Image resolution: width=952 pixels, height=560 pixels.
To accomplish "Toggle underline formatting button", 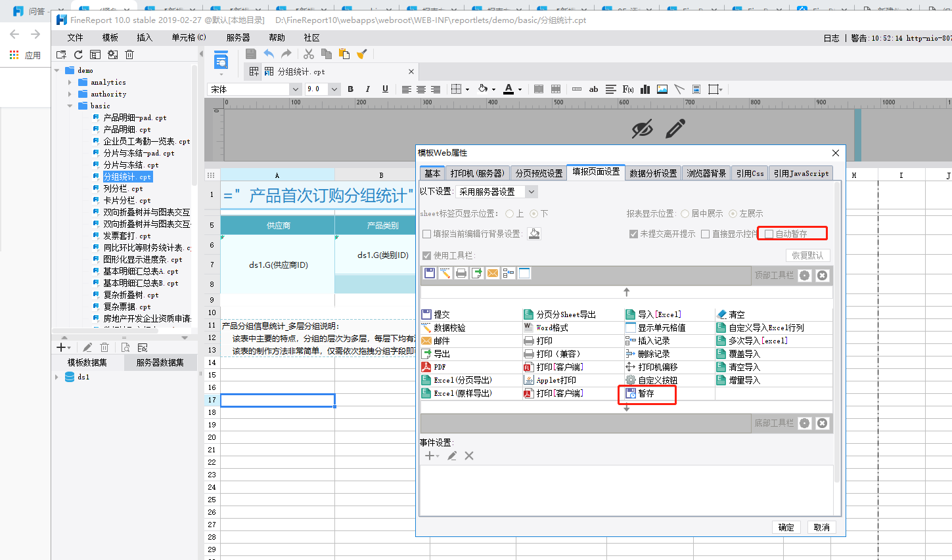I will pyautogui.click(x=385, y=89).
